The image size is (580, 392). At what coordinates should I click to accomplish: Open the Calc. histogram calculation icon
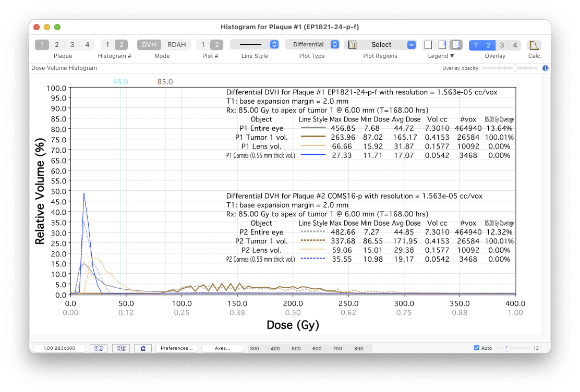pyautogui.click(x=534, y=45)
